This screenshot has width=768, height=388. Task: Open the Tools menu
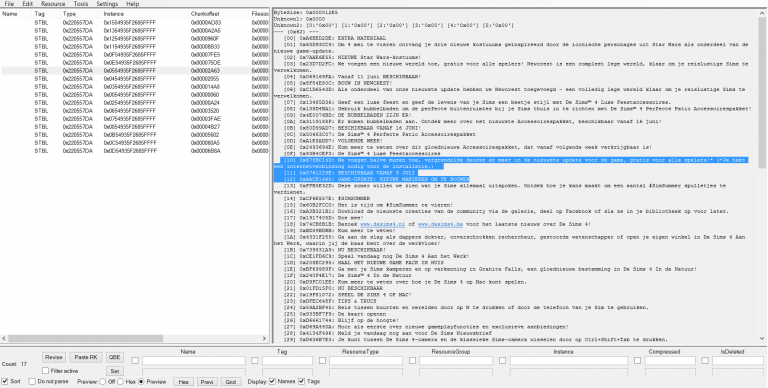tap(81, 3)
